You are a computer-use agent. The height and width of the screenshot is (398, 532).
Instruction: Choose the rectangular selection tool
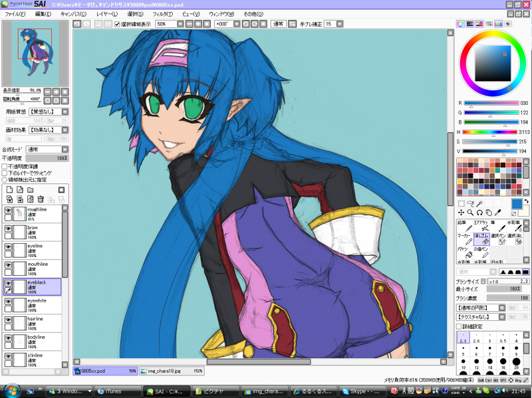pyautogui.click(x=461, y=203)
